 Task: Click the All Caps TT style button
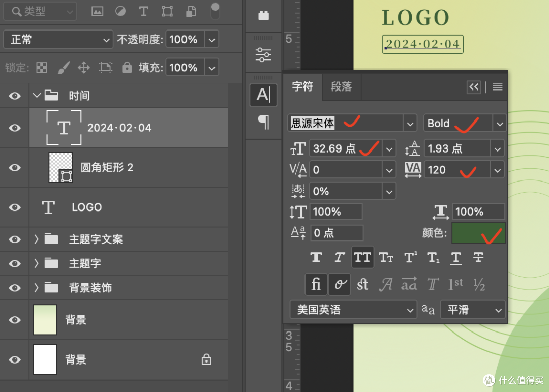(x=362, y=257)
